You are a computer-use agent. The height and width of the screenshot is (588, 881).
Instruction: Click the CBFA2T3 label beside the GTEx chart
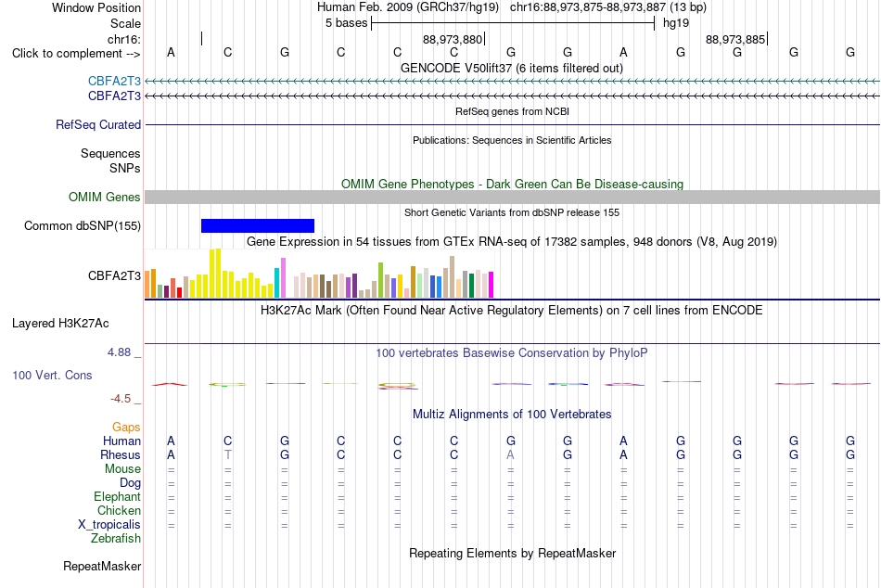(x=114, y=275)
